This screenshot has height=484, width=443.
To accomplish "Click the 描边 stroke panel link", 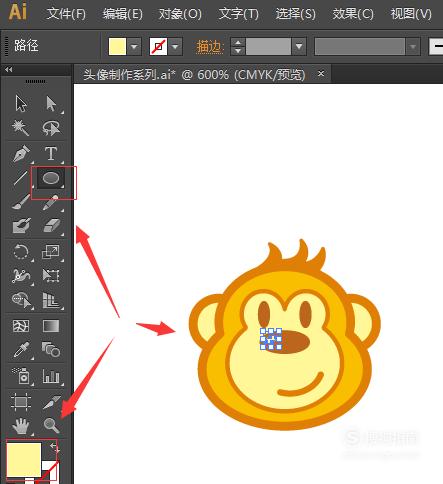I will [210, 47].
